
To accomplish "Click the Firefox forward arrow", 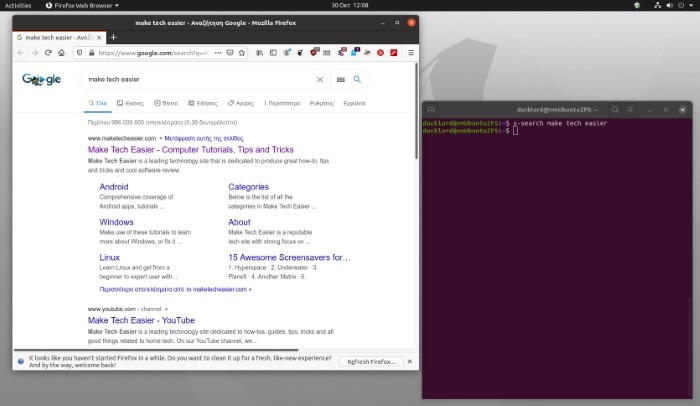I will (x=35, y=53).
